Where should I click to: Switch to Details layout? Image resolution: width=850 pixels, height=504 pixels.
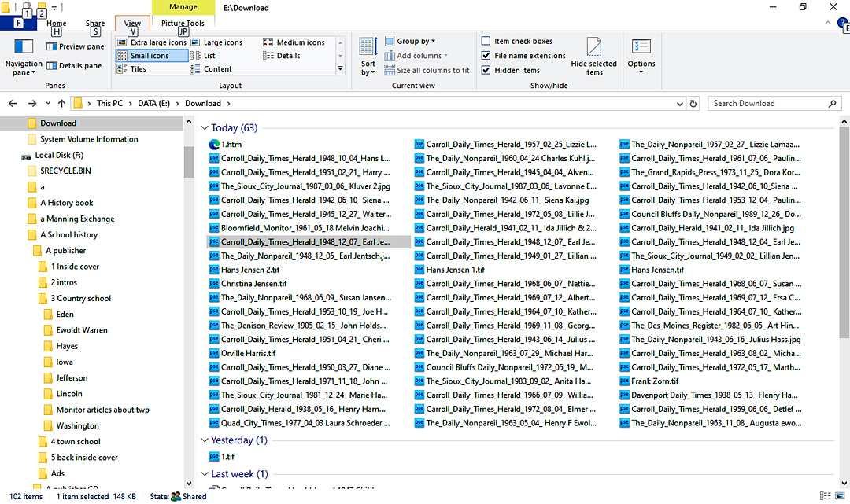tap(282, 56)
